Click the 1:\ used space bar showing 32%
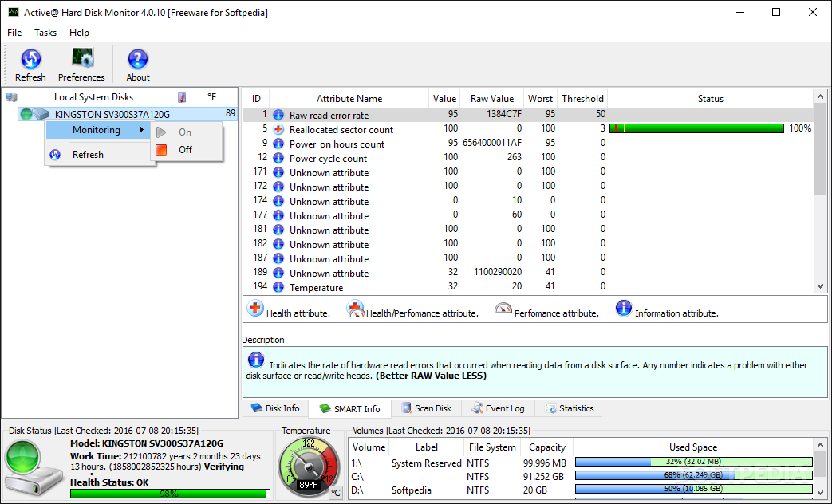This screenshot has height=504, width=832. click(693, 462)
